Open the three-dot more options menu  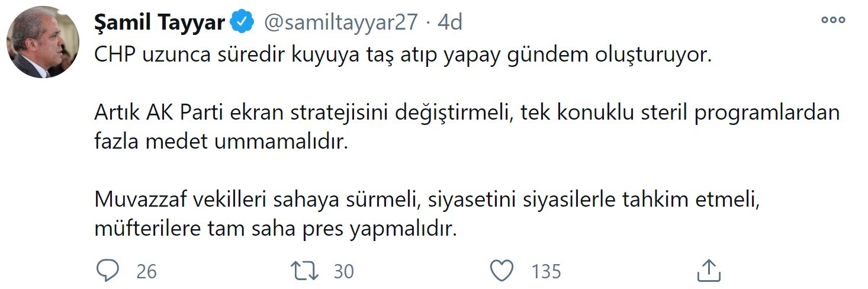832,21
